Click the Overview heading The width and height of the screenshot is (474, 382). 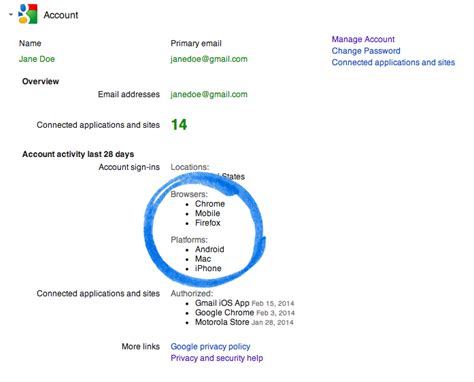point(41,81)
